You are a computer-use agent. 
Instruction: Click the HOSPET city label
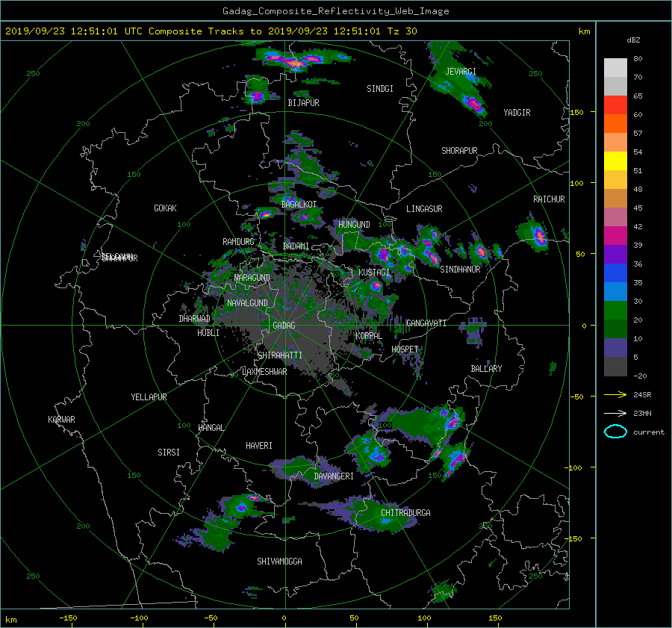pos(405,349)
